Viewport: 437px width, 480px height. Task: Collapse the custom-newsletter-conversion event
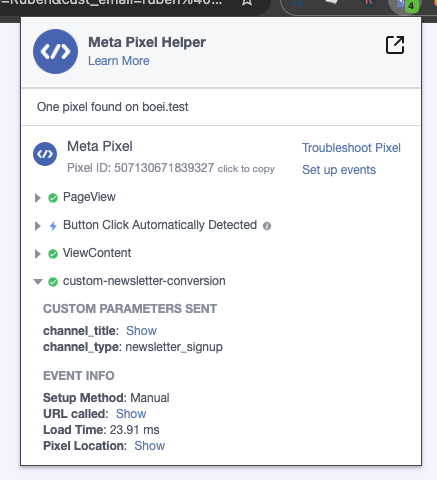(x=38, y=282)
